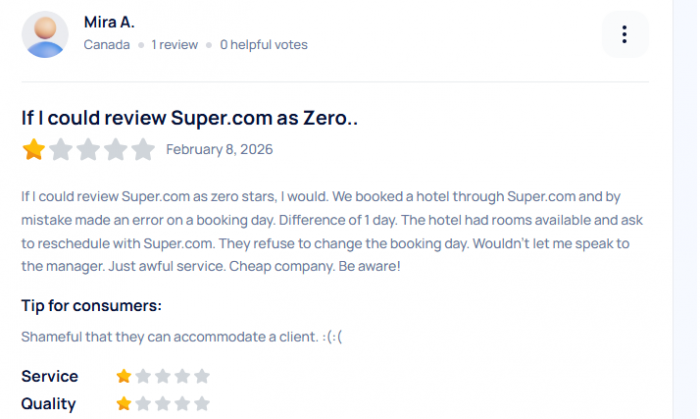Click the third overall rating star
Viewport: 700px width, 419px height.
[x=89, y=150]
